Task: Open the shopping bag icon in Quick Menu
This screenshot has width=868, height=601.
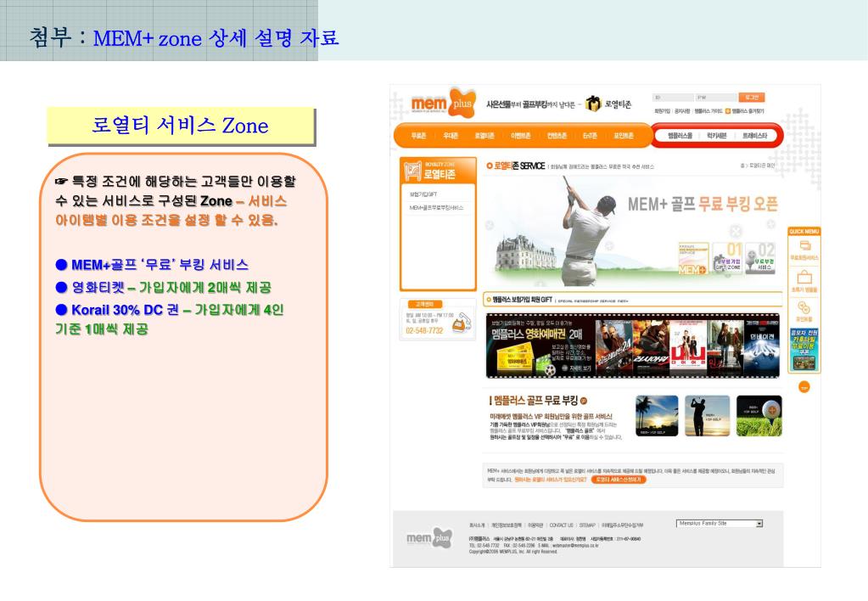Action: click(x=804, y=277)
